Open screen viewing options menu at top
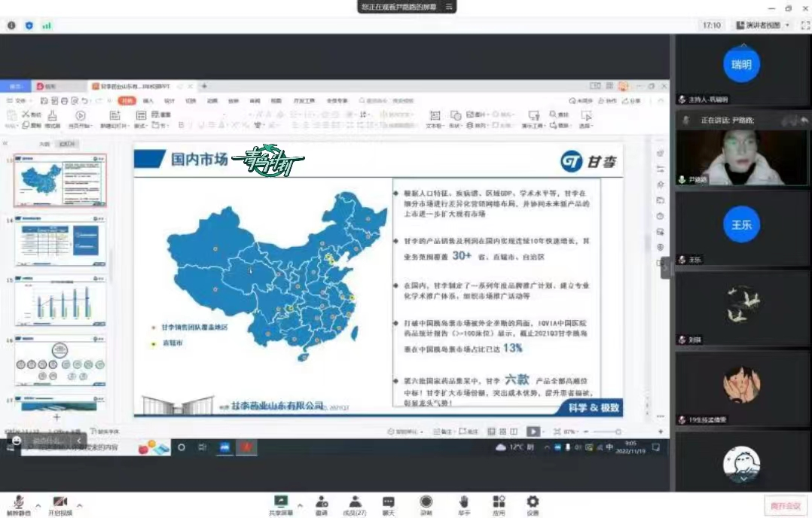This screenshot has width=812, height=518. click(x=449, y=6)
